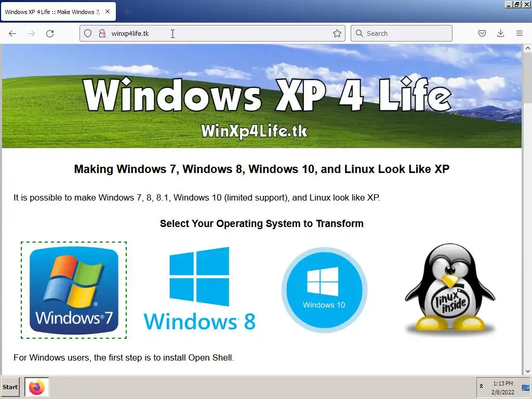Close the Windows XP 4 Life tab
The height and width of the screenshot is (399, 532).
coord(108,11)
